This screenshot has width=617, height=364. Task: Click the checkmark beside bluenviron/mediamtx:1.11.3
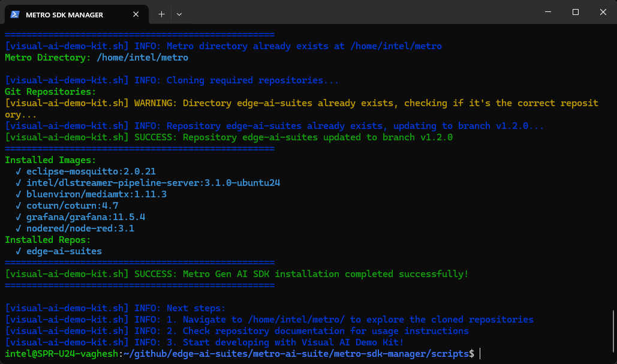tap(19, 194)
